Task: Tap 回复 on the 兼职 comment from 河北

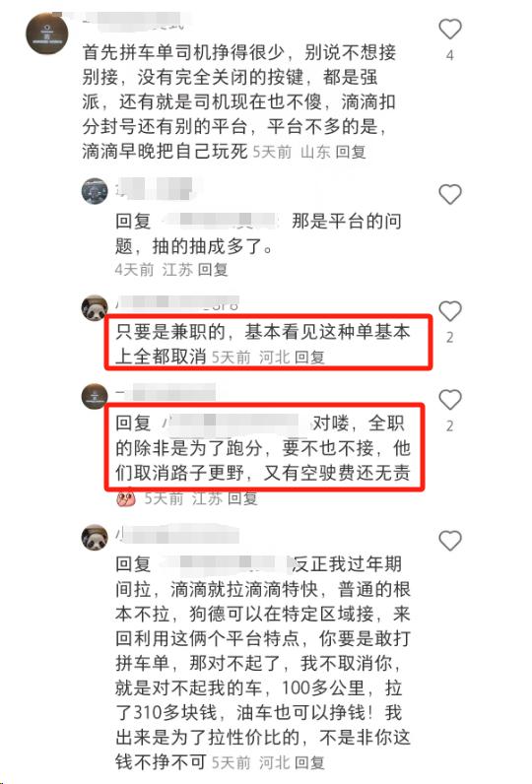Action: (309, 357)
